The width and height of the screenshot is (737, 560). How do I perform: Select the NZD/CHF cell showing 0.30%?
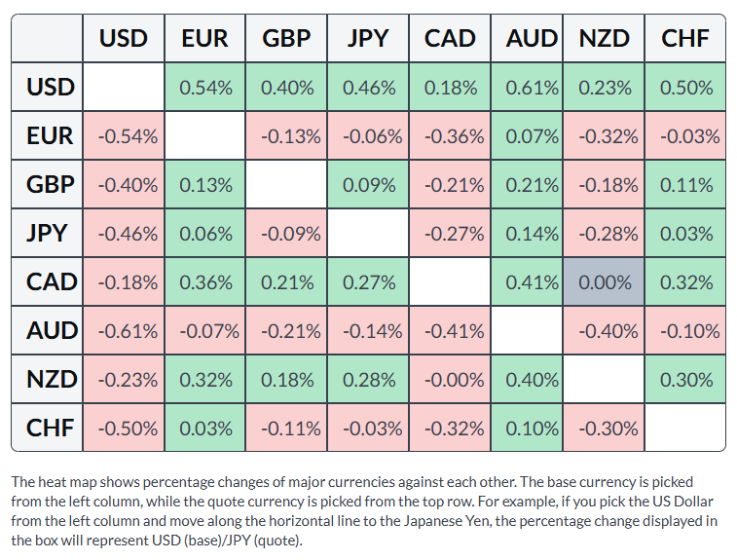[685, 380]
